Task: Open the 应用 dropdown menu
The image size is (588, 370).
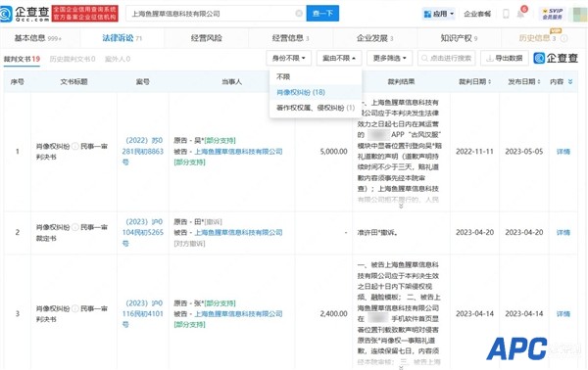Action: pyautogui.click(x=438, y=14)
